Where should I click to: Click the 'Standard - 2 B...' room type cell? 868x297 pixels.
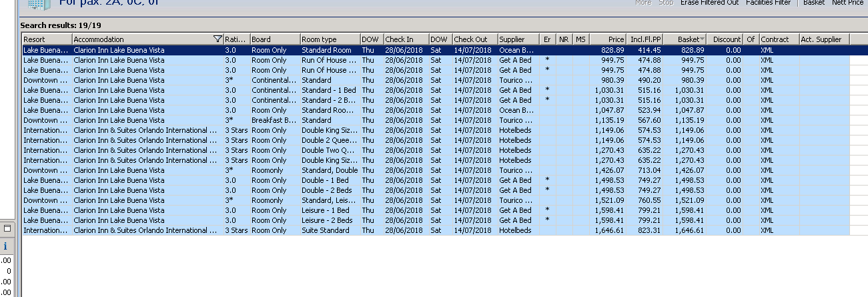pyautogui.click(x=330, y=100)
